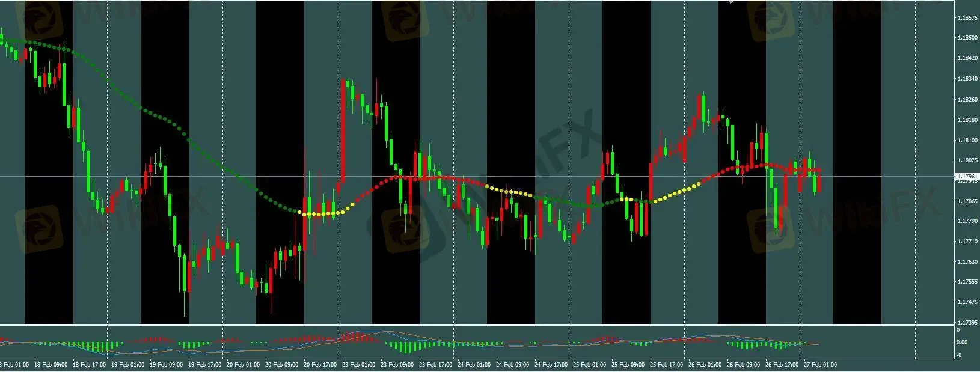Image resolution: width=980 pixels, height=372 pixels.
Task: Click the 25 Feb 01:00 time axis label
Action: coord(589,365)
